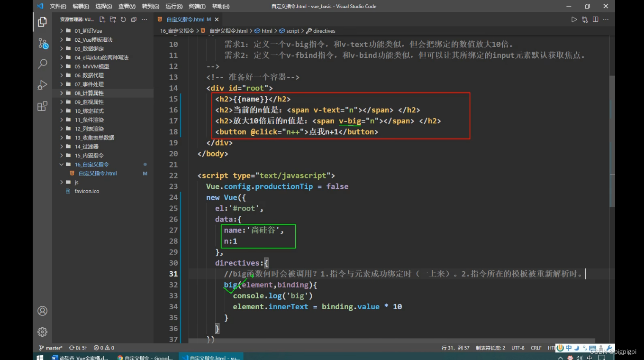
Task: Click the VS Code logo in title bar
Action: click(40, 6)
